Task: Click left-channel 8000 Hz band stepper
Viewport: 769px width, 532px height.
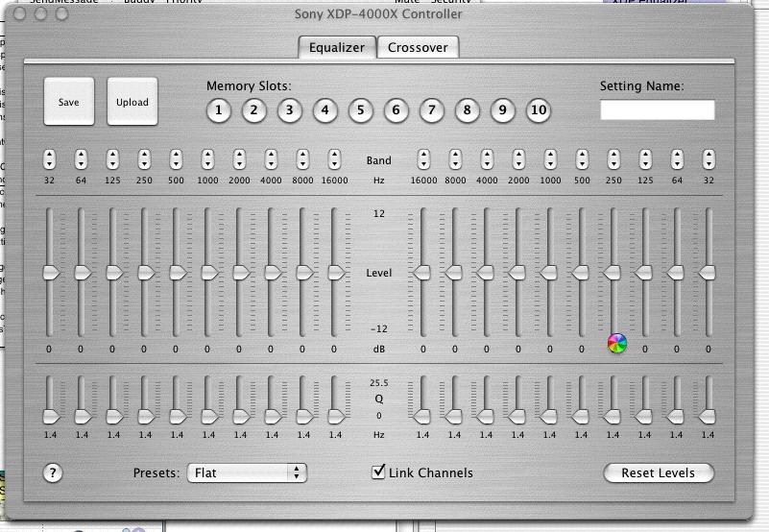Action: (302, 159)
